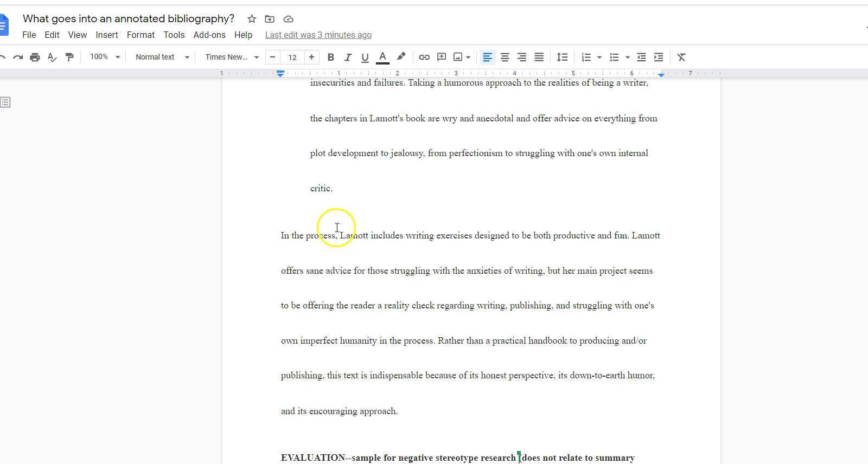This screenshot has height=464, width=868.
Task: Decrease the font size with minus button
Action: click(x=272, y=57)
